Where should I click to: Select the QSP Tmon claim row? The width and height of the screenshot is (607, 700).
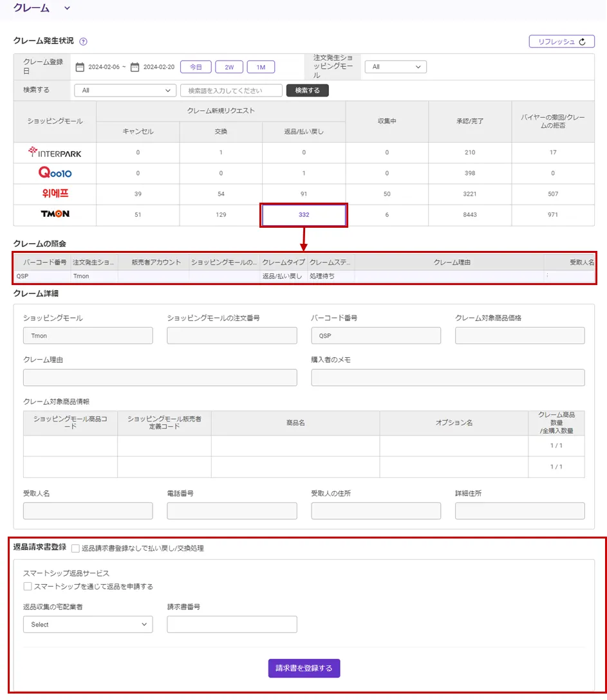click(x=304, y=277)
